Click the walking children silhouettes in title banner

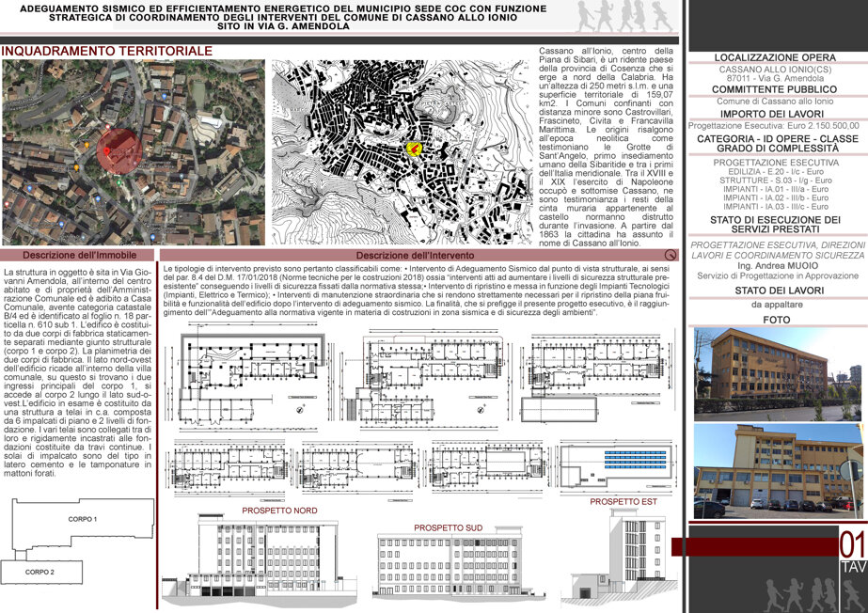point(624,16)
